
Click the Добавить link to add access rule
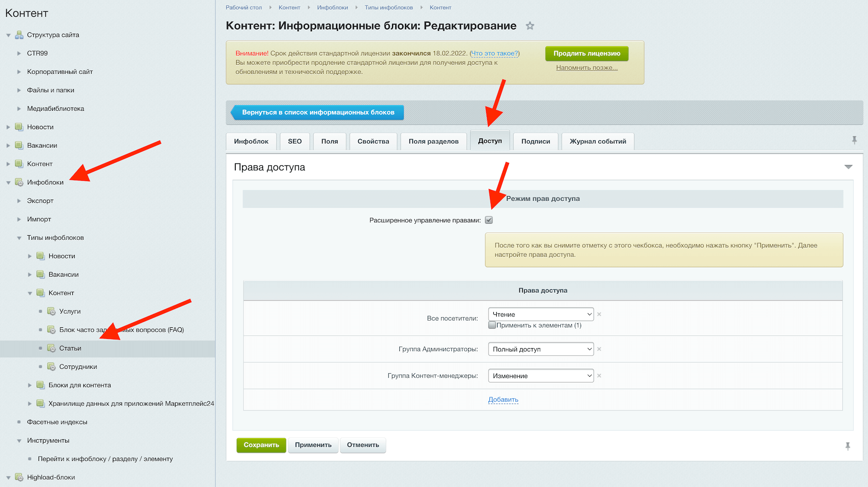coord(503,399)
